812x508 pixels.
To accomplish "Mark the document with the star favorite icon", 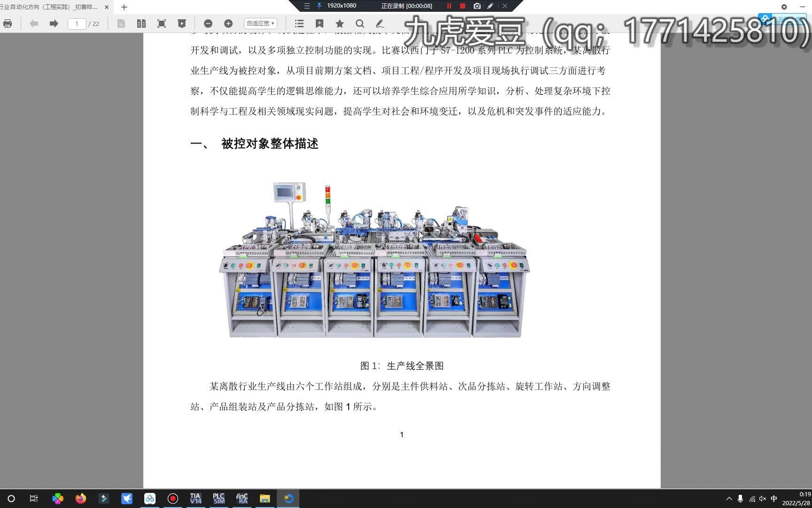I will (340, 24).
